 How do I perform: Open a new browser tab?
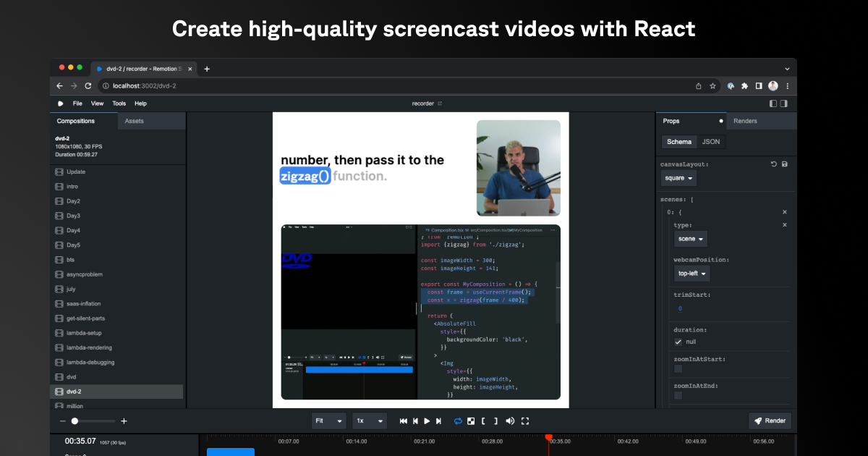pyautogui.click(x=207, y=69)
